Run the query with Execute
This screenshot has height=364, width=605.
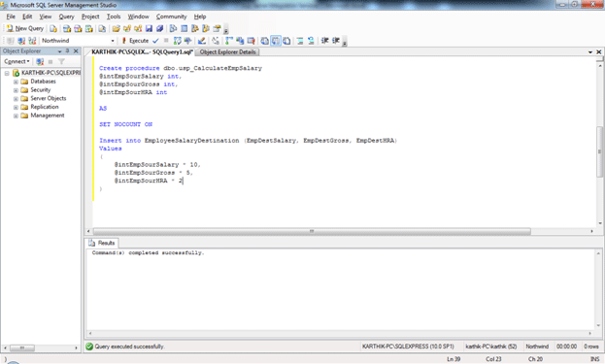[135, 41]
